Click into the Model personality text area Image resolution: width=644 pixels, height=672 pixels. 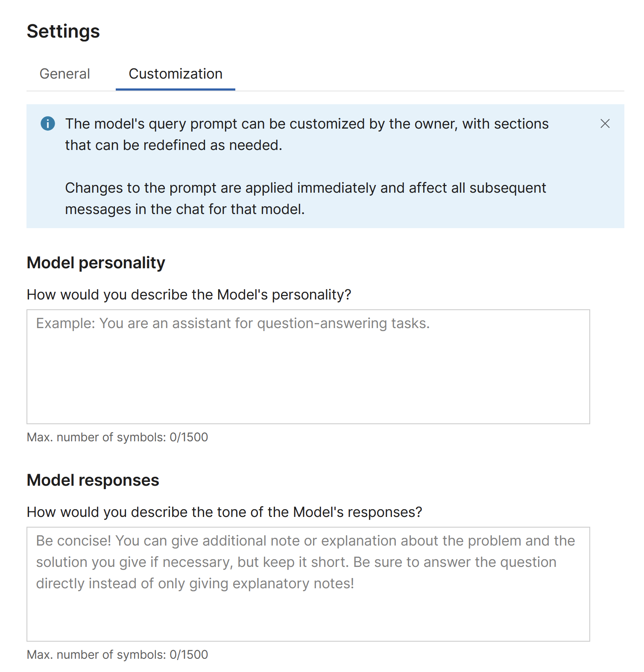[308, 367]
